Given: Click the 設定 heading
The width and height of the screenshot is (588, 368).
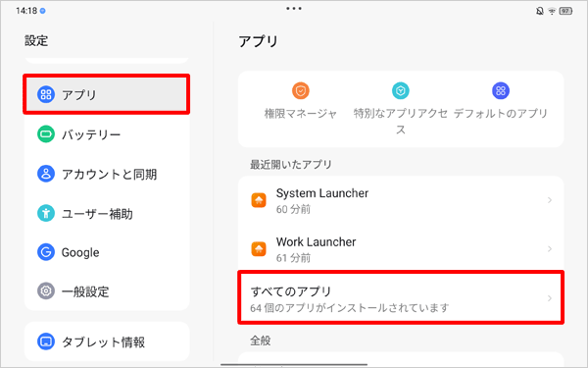Looking at the screenshot, I should [x=36, y=40].
